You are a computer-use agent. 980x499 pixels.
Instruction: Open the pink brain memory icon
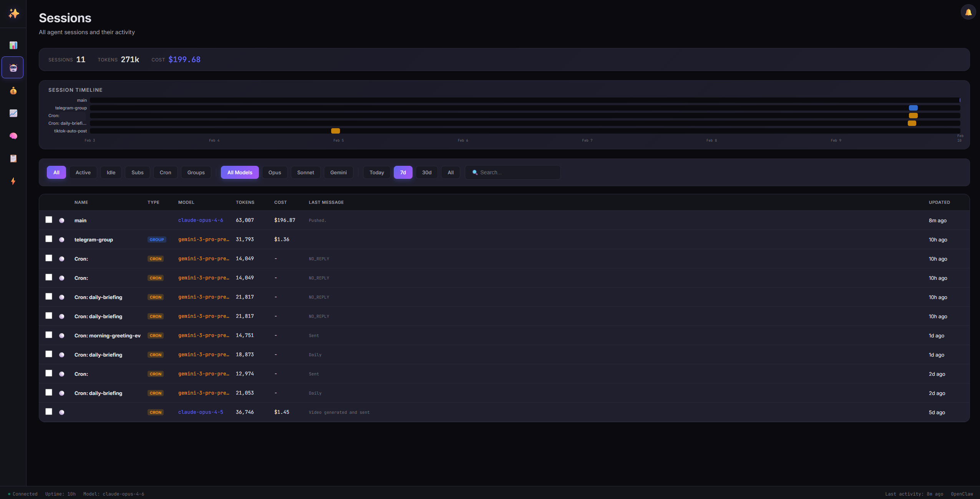coord(13,136)
